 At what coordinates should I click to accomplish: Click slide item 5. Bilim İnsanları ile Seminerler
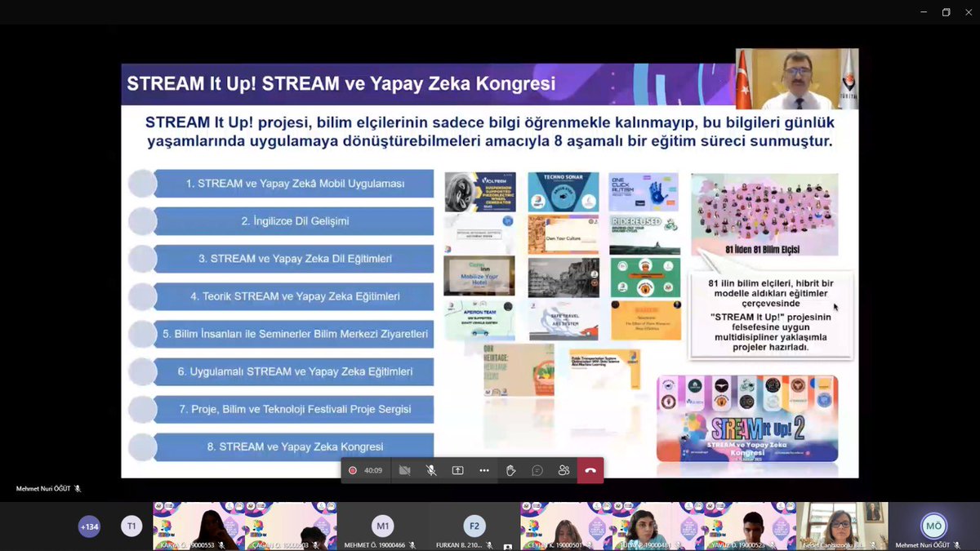tap(295, 334)
